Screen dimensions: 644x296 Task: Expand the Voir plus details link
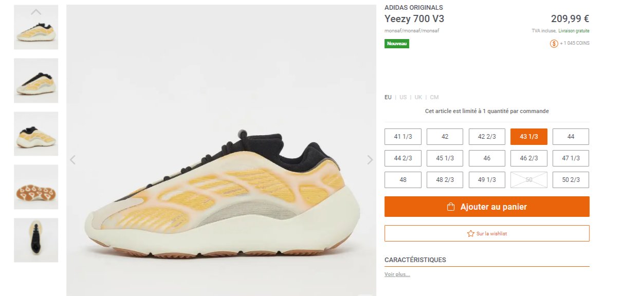point(397,274)
